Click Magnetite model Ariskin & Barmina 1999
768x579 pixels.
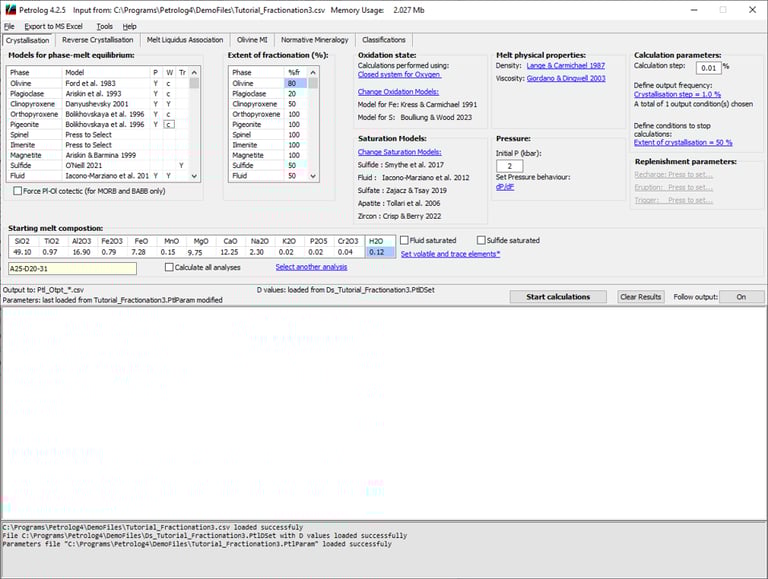coord(107,155)
